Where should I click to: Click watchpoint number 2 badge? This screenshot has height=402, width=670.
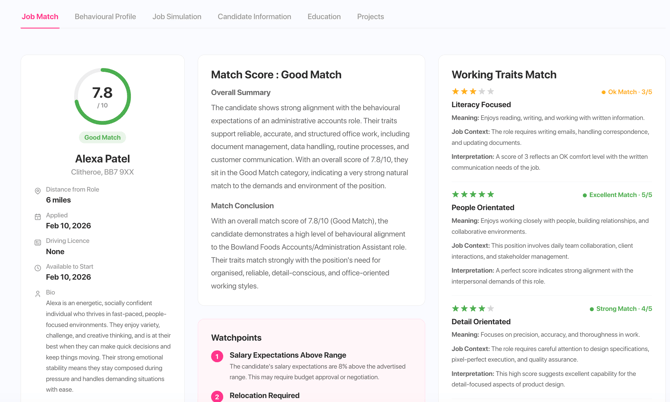(217, 396)
